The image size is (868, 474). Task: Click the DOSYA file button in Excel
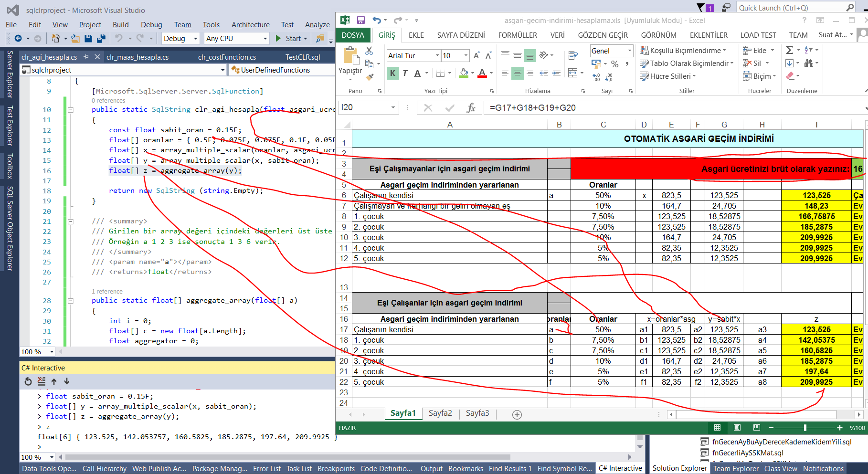(x=353, y=35)
